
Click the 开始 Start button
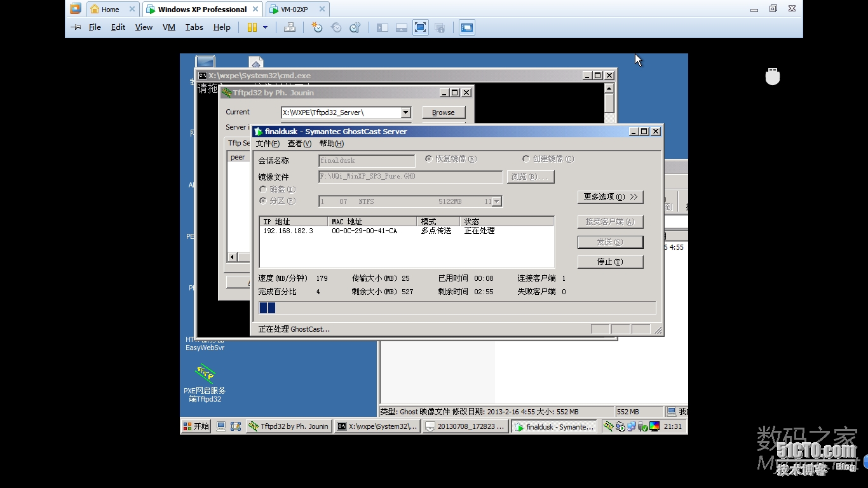click(x=196, y=426)
